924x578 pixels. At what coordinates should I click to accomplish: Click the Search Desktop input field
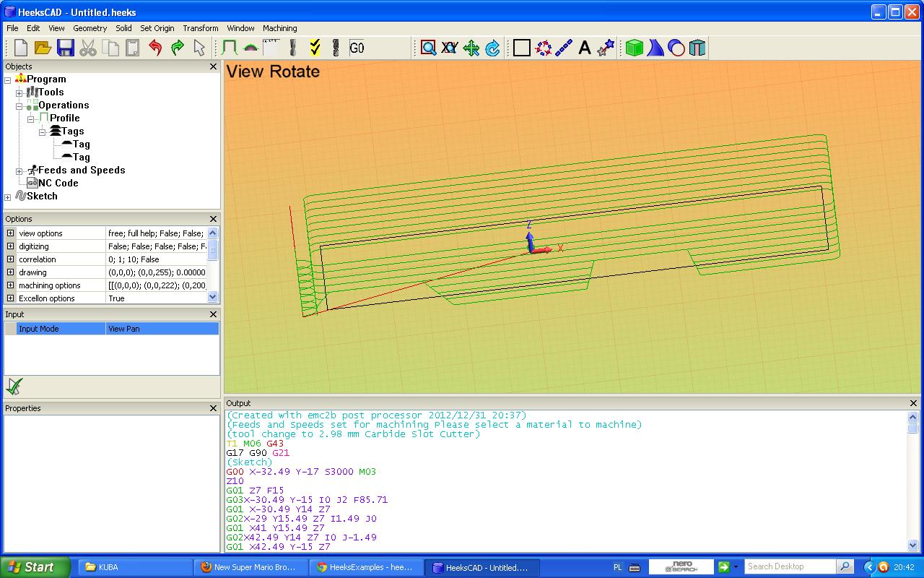pyautogui.click(x=790, y=566)
